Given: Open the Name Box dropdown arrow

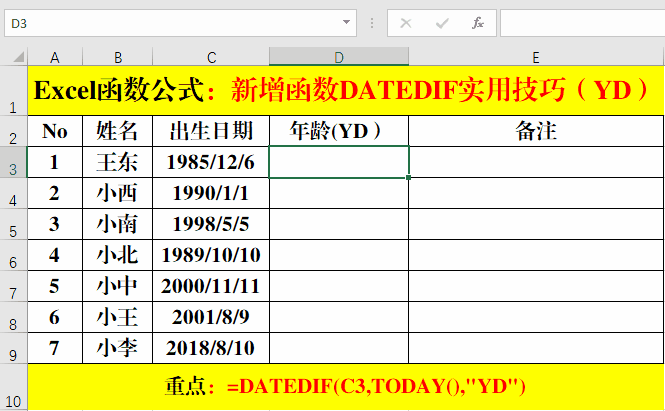Looking at the screenshot, I should pos(346,22).
